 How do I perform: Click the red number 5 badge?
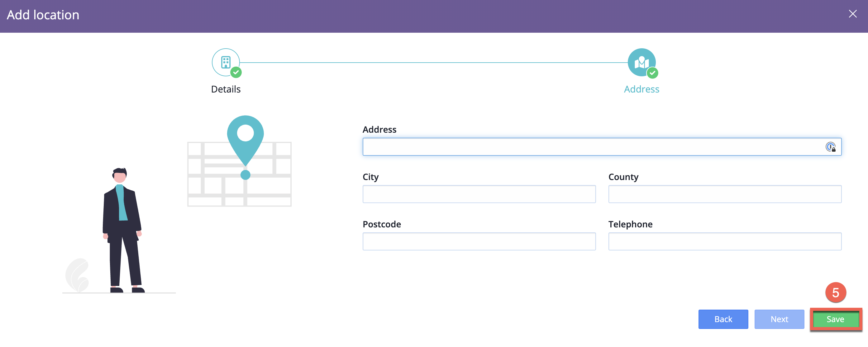(x=835, y=292)
